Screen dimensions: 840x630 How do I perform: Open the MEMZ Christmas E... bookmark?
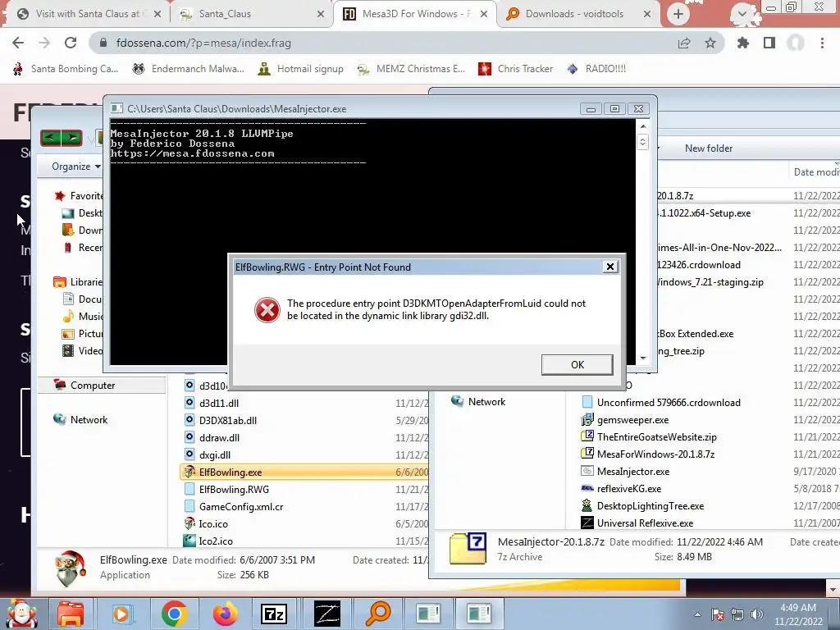[411, 69]
